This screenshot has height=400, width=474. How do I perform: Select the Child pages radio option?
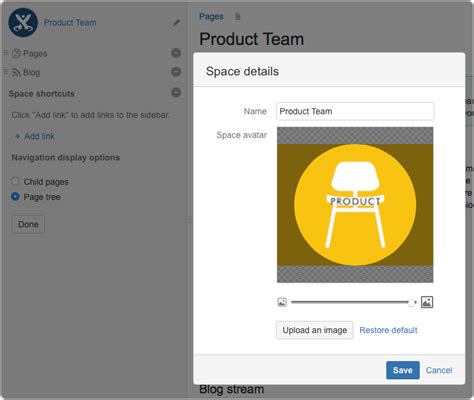(15, 181)
